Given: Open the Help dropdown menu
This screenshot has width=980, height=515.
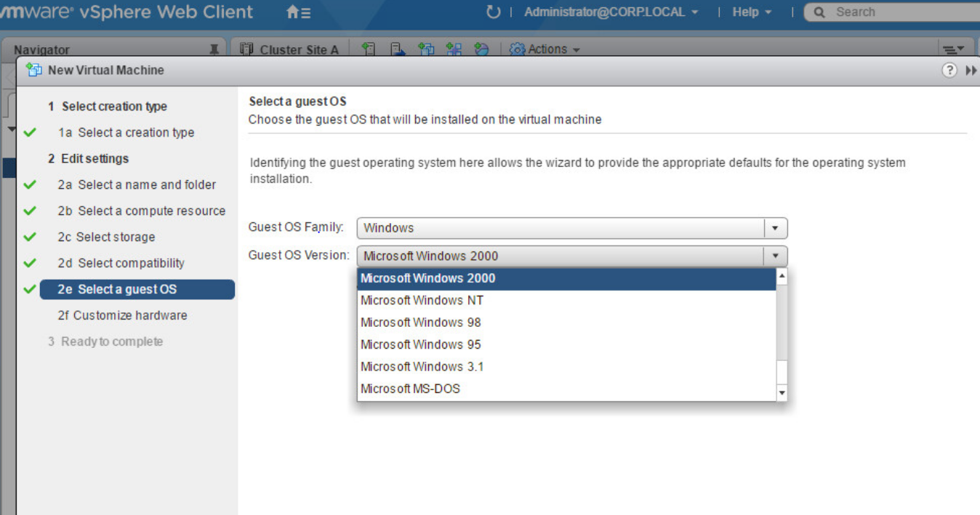Looking at the screenshot, I should pyautogui.click(x=752, y=12).
